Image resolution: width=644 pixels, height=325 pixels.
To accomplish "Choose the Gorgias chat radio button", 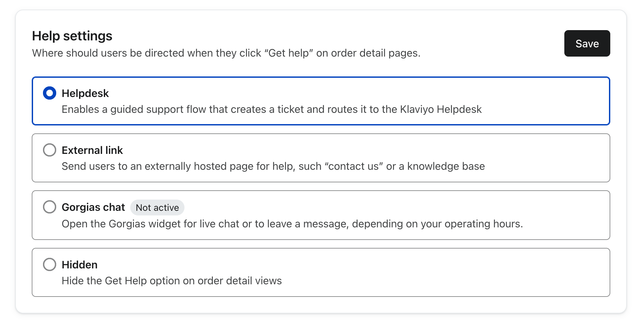I will (50, 207).
